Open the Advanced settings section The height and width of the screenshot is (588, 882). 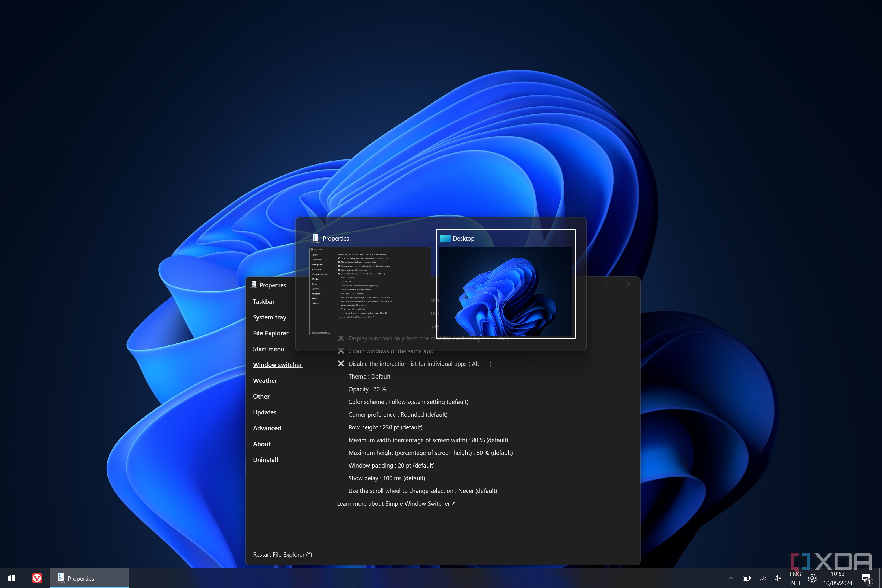pyautogui.click(x=267, y=428)
